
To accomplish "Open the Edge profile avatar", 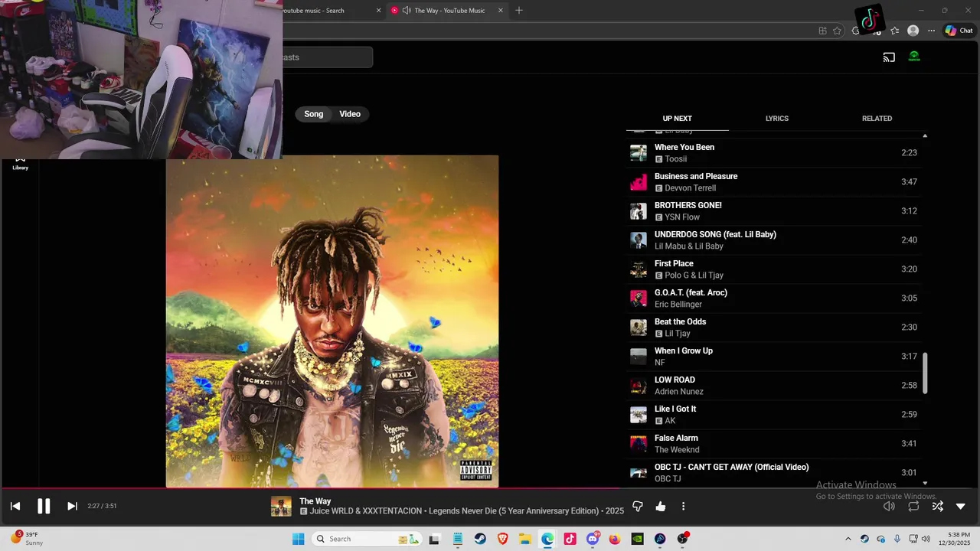I will [913, 31].
